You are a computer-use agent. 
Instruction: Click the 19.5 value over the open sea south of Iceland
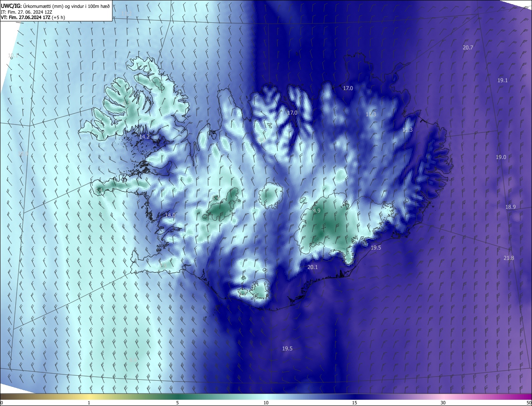pyautogui.click(x=287, y=349)
